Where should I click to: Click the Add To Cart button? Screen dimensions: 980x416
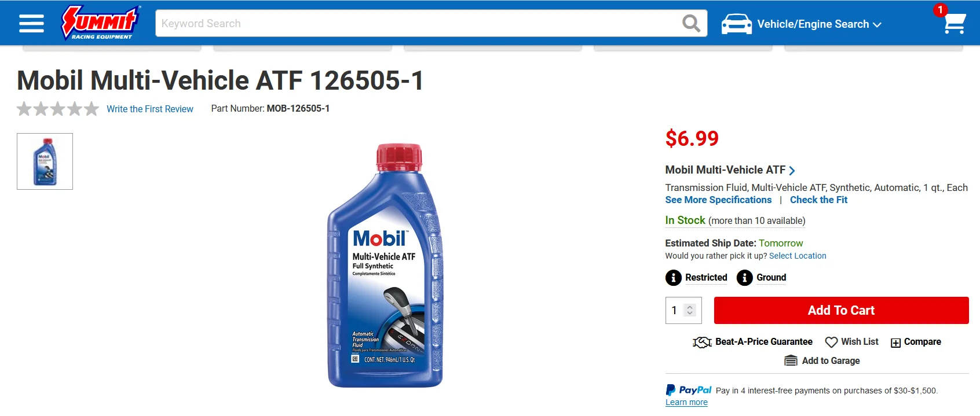(841, 310)
